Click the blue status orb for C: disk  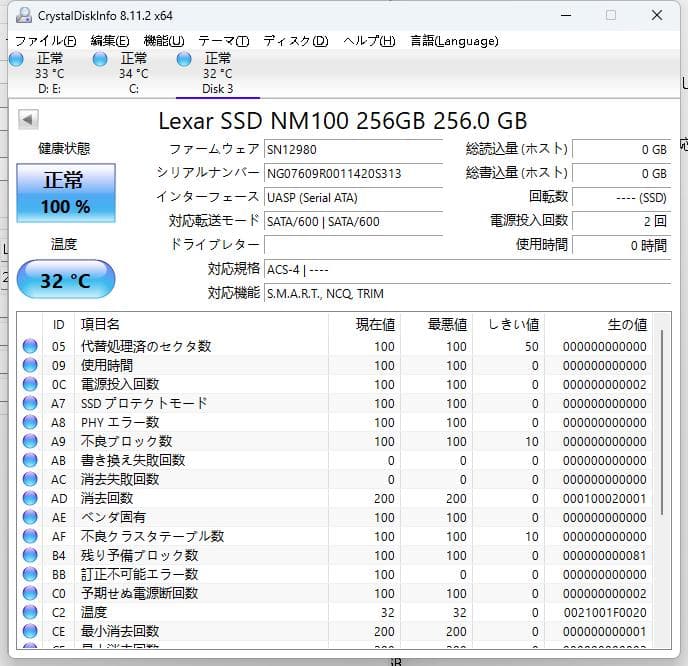[x=100, y=59]
